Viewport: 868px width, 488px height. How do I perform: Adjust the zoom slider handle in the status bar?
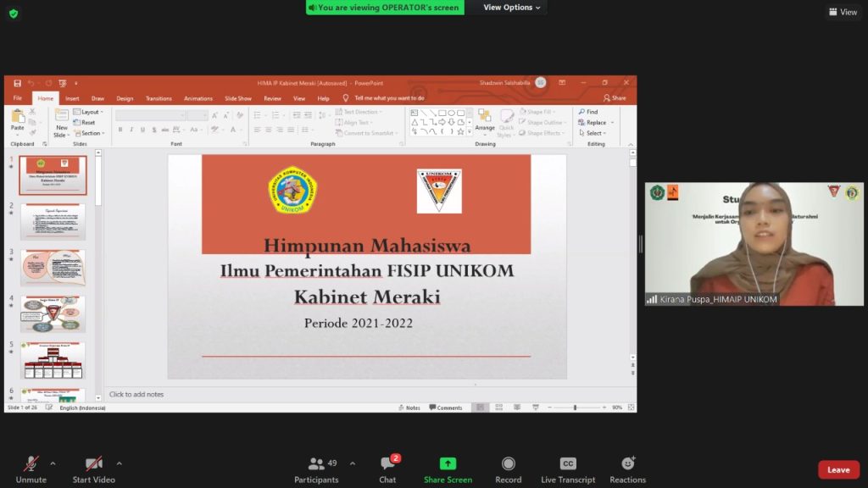(x=576, y=408)
